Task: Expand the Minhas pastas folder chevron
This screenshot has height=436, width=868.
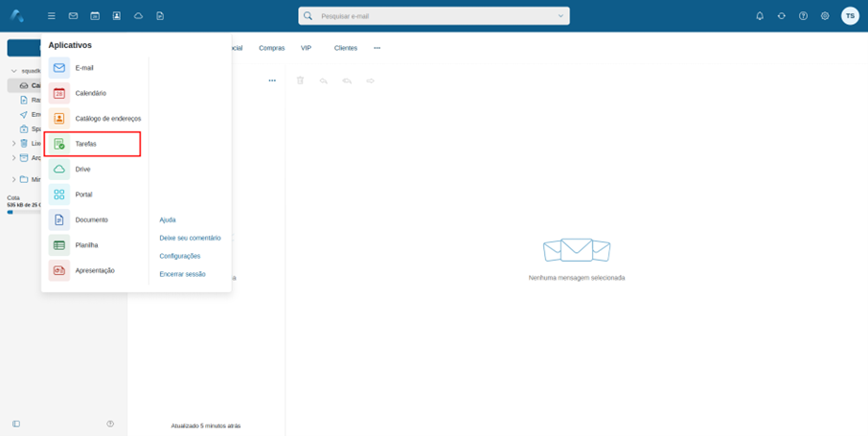Action: (x=13, y=179)
